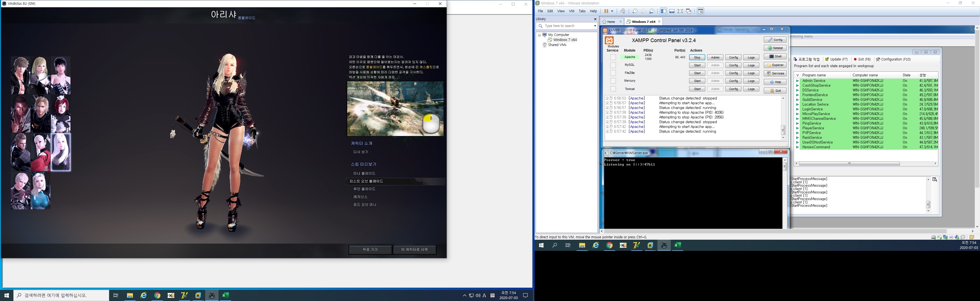Click Send Ctrl+Alt+Del icon in VMware toolbar
The width and height of the screenshot is (980, 301).
coord(623,11)
